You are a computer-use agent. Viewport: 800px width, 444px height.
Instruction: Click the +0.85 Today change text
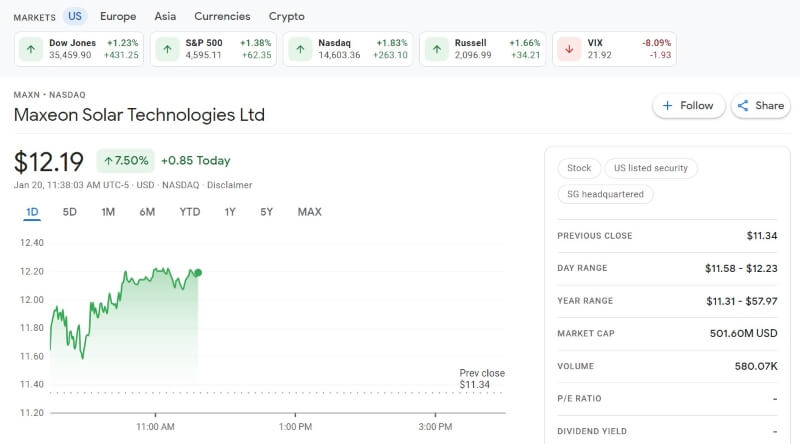196,161
